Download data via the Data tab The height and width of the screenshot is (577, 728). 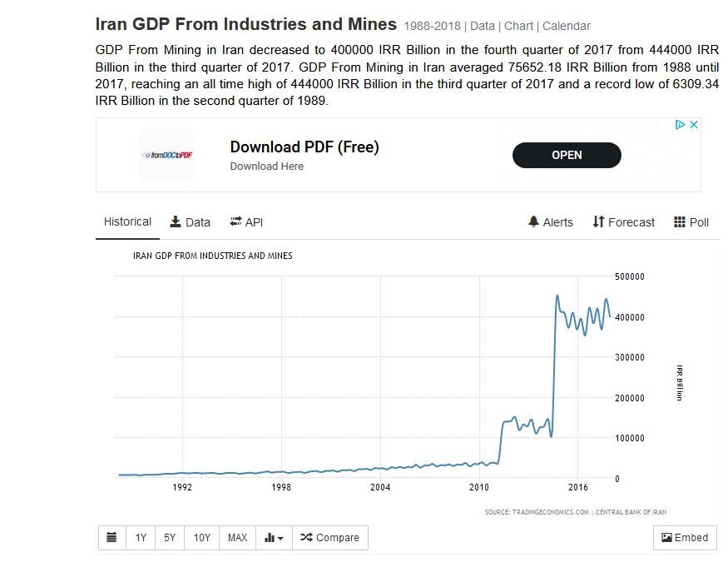click(191, 222)
